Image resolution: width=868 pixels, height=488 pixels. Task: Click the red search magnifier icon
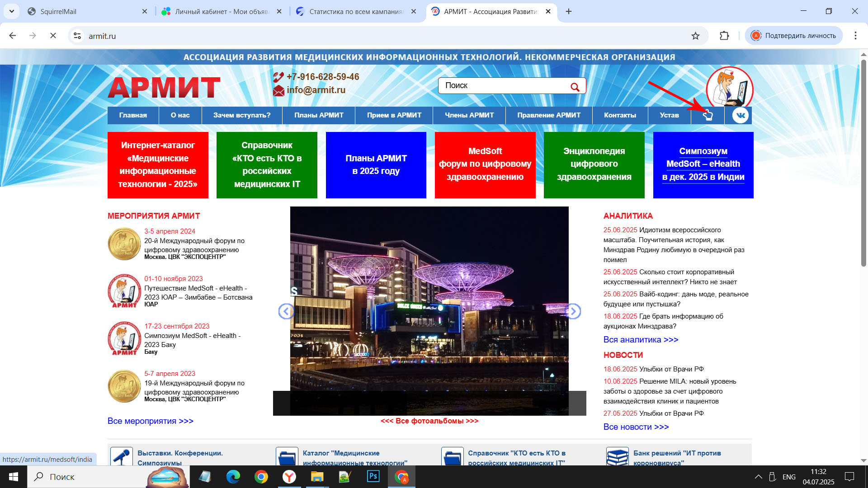[575, 87]
